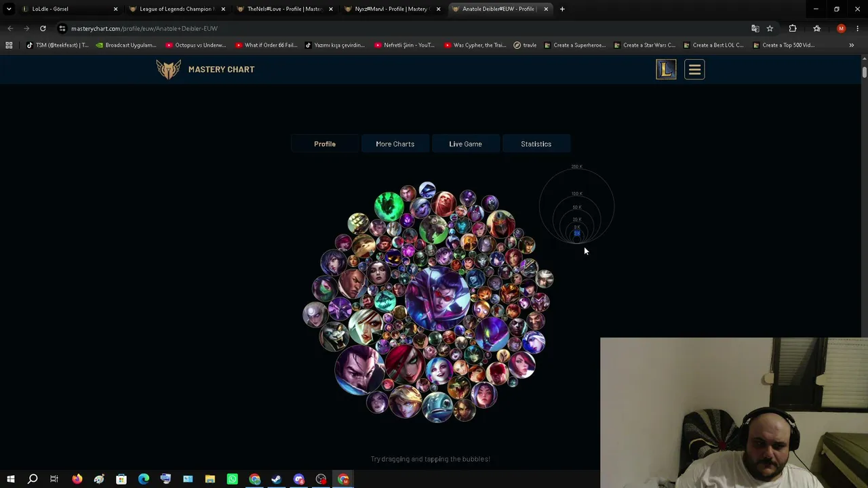Open the What if Order 66 Fail... bookmark

tap(267, 45)
